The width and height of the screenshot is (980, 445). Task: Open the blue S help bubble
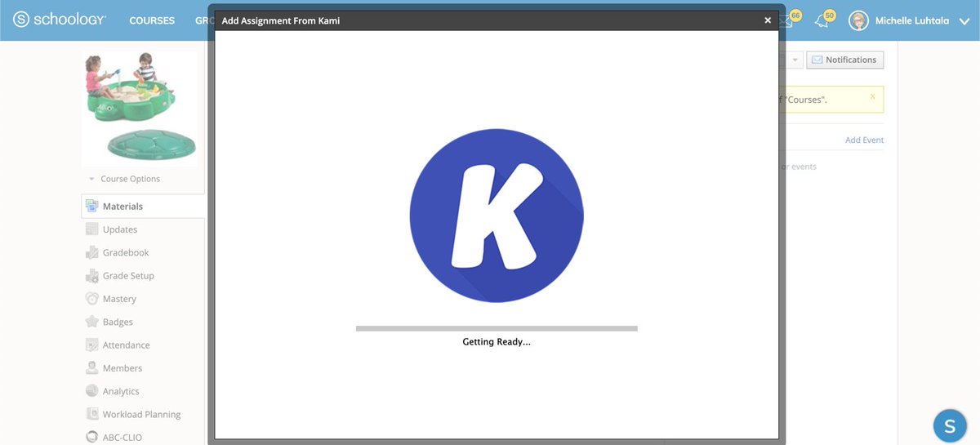tap(950, 425)
